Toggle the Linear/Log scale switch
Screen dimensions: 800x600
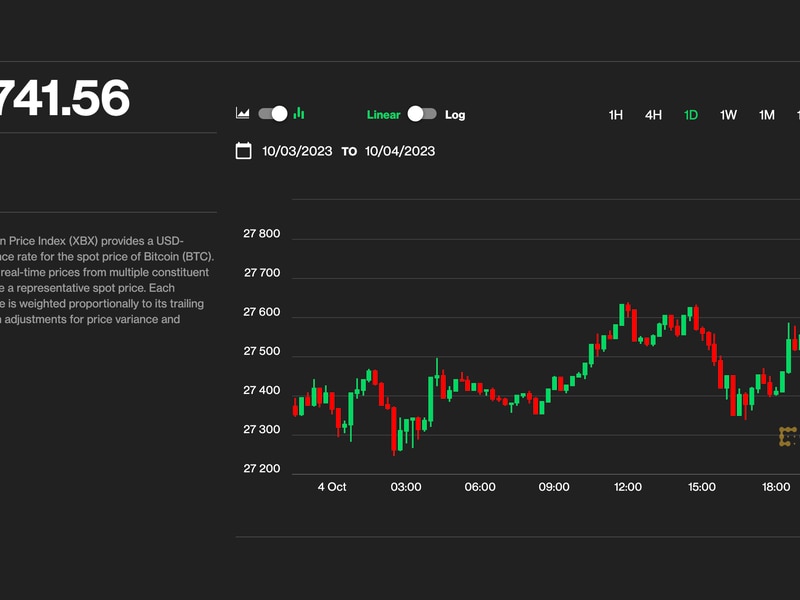[x=421, y=114]
